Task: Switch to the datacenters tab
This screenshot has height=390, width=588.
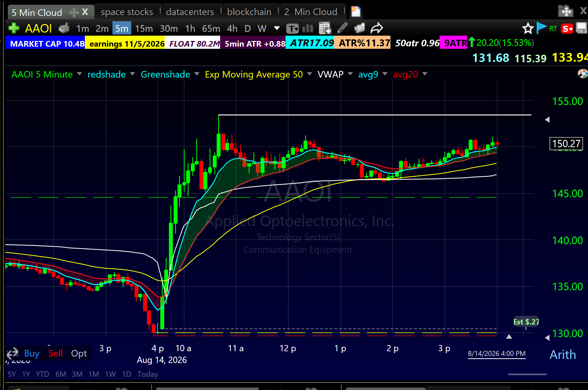Action: click(x=190, y=12)
